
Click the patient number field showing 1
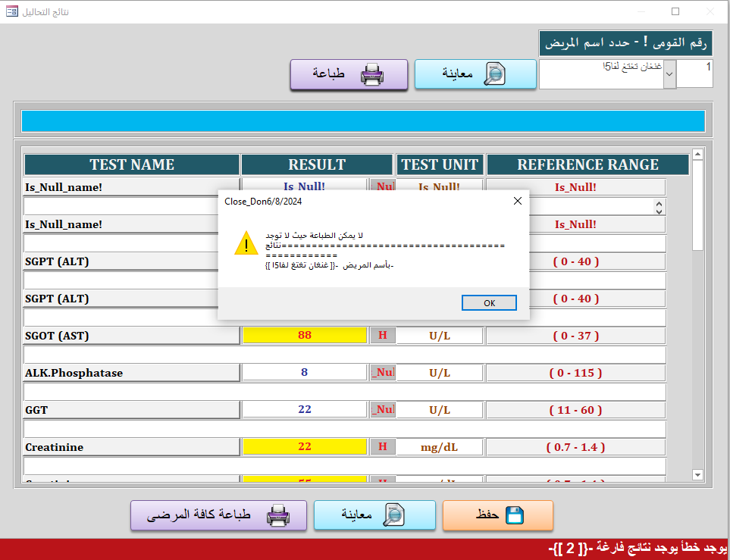tap(695, 74)
